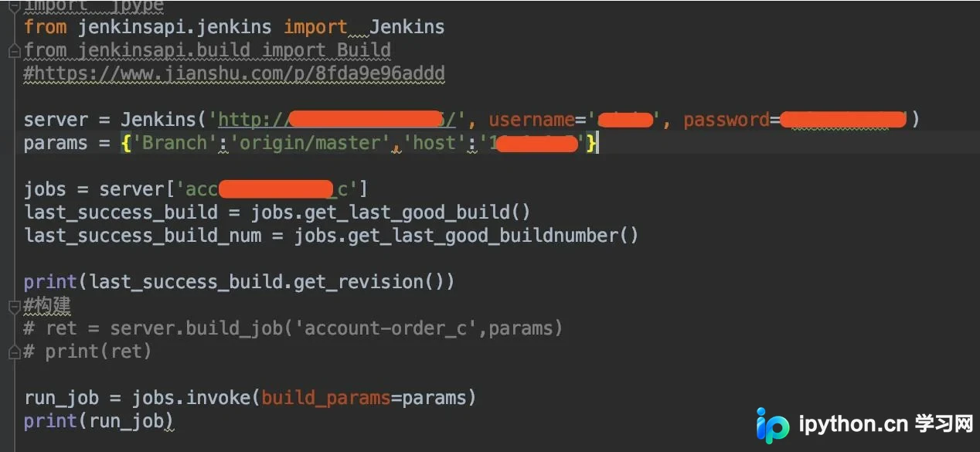Click 'get_last_good_buildnumber()' method call

(494, 236)
